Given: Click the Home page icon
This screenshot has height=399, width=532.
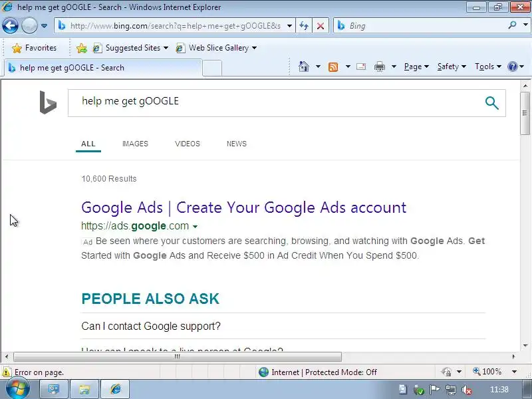Looking at the screenshot, I should pyautogui.click(x=304, y=66).
